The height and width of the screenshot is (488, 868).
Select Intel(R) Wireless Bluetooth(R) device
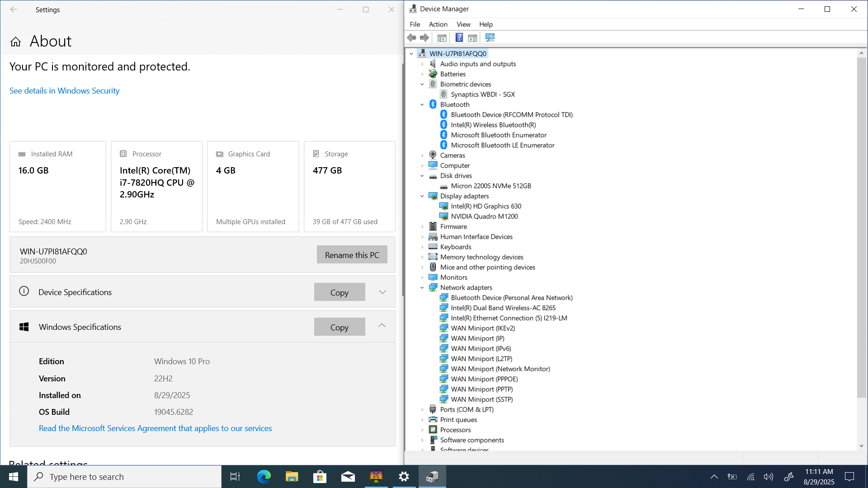point(493,125)
